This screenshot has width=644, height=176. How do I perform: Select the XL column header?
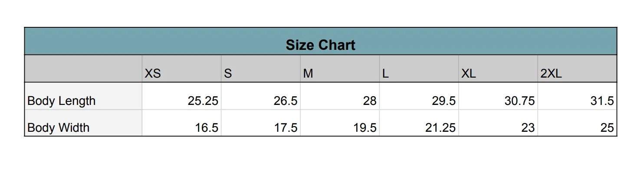tap(498, 68)
